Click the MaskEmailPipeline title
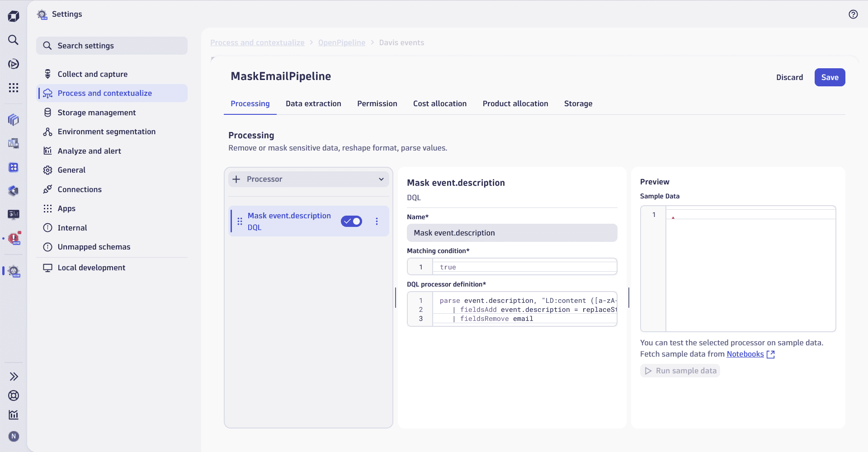 pyautogui.click(x=281, y=76)
